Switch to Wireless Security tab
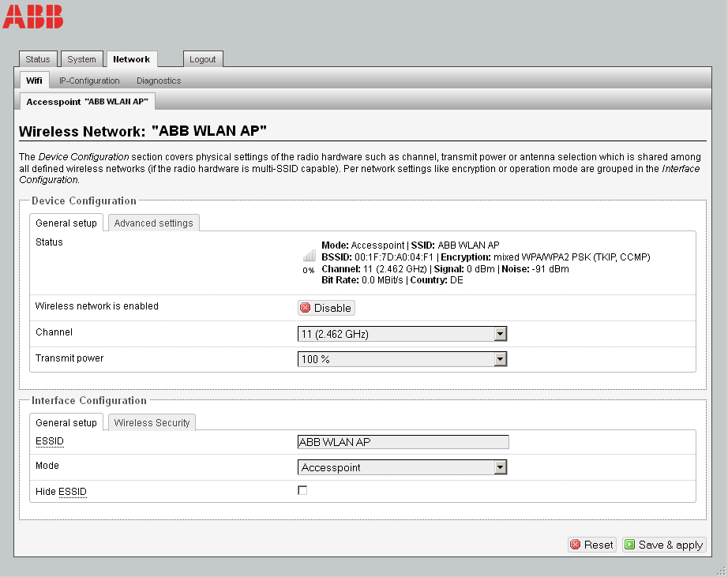This screenshot has height=577, width=728. coord(152,423)
